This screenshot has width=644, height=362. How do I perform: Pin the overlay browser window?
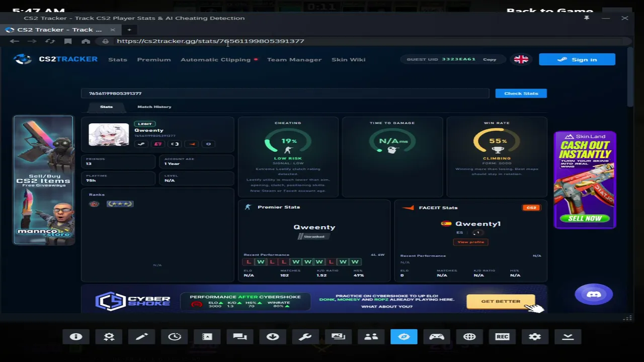tap(587, 18)
